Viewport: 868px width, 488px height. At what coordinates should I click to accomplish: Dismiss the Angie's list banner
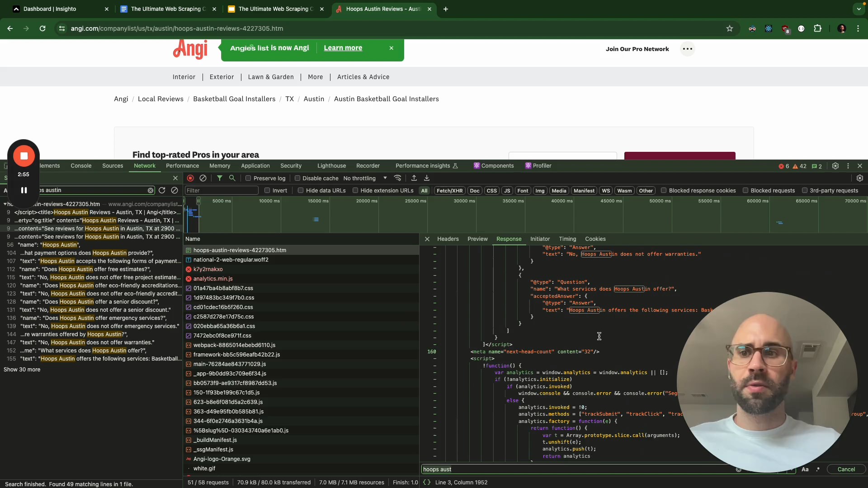[392, 48]
